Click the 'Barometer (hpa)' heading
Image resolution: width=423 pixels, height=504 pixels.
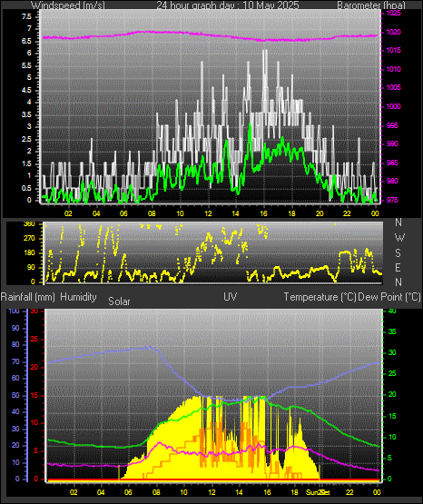pos(371,5)
